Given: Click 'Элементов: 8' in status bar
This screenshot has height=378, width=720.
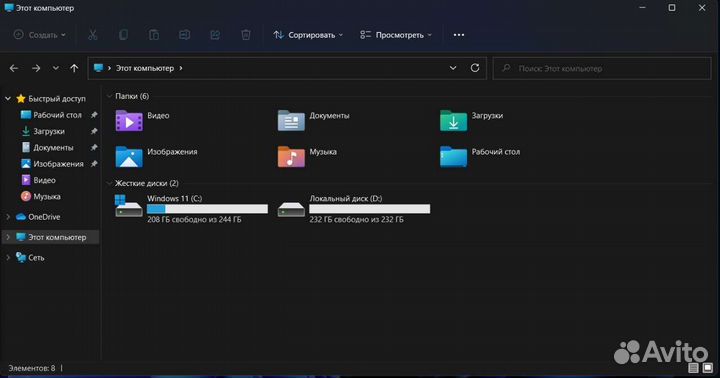Looking at the screenshot, I should [31, 368].
